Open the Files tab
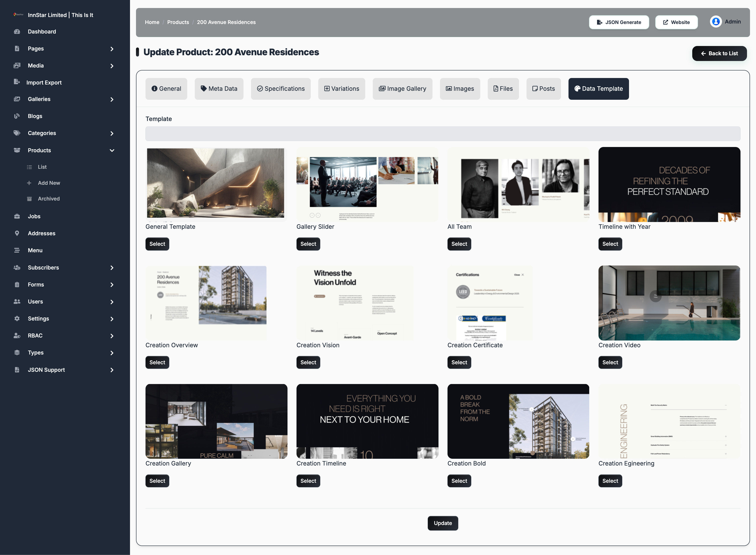This screenshot has height=555, width=756. (503, 89)
